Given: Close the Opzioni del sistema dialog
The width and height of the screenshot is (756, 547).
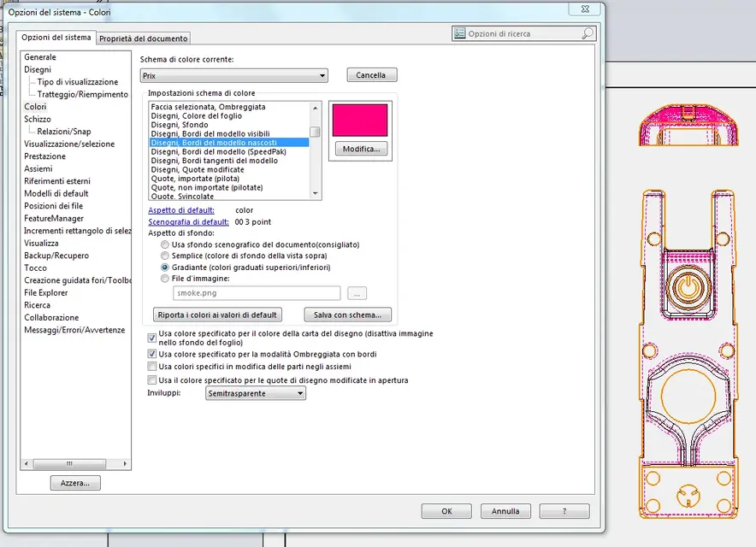Looking at the screenshot, I should (x=585, y=9).
